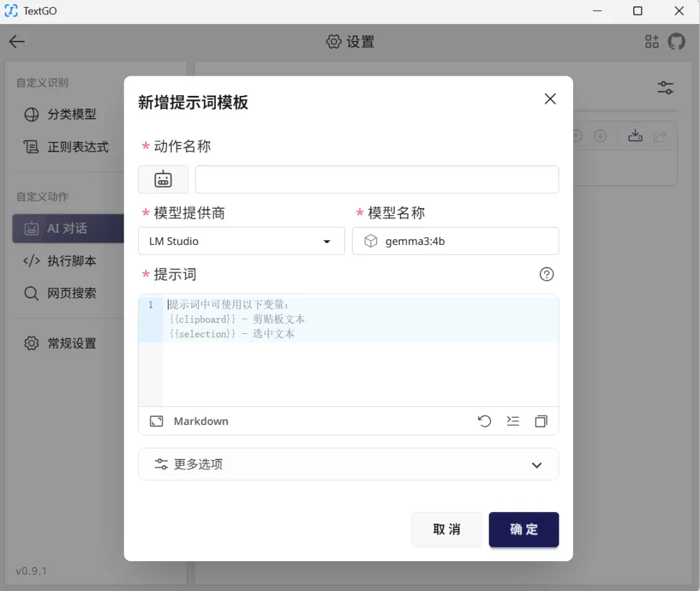Open the LM Studio provider dropdown

242,241
